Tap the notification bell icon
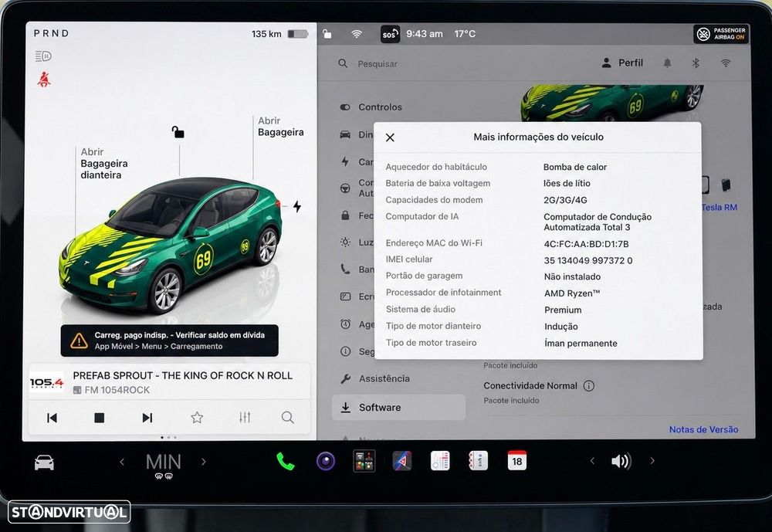 tap(667, 63)
